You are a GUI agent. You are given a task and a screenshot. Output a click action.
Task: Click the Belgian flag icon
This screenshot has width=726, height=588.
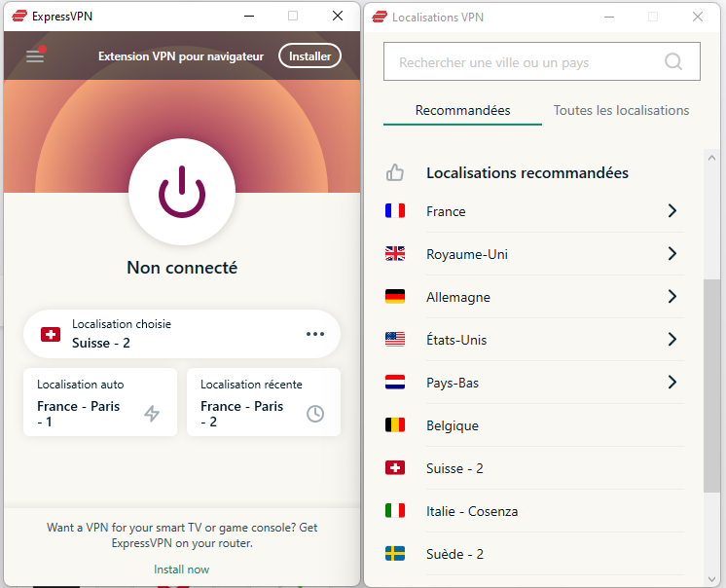(x=395, y=425)
